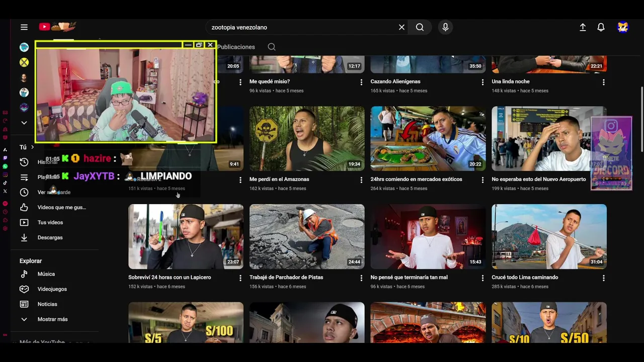Open the Descargas download icon
644x362 pixels.
(x=24, y=237)
